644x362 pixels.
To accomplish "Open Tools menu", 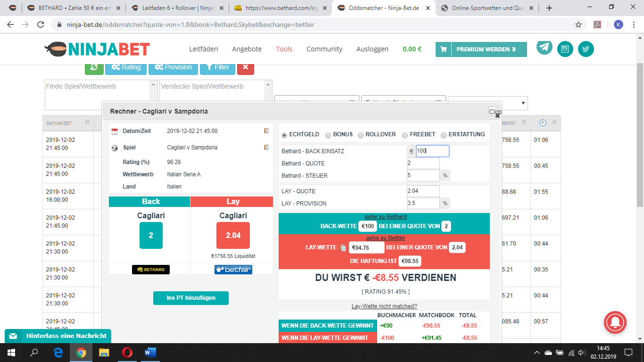I will (x=284, y=49).
